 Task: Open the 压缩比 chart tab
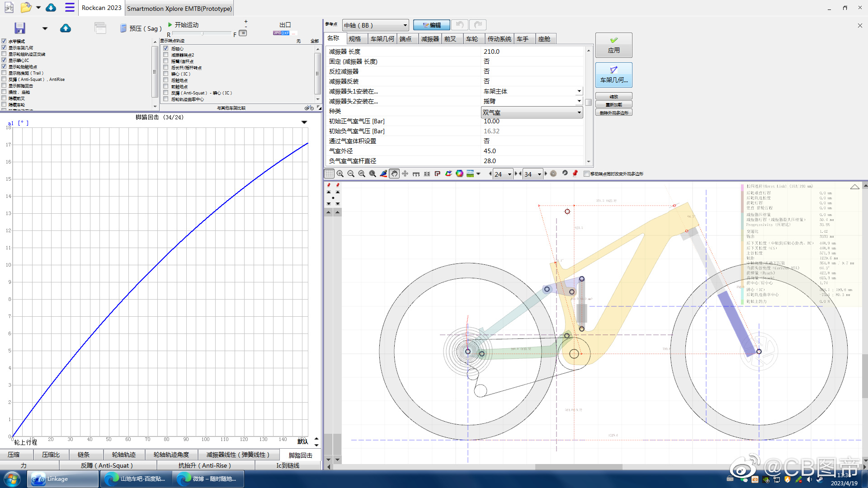point(51,455)
